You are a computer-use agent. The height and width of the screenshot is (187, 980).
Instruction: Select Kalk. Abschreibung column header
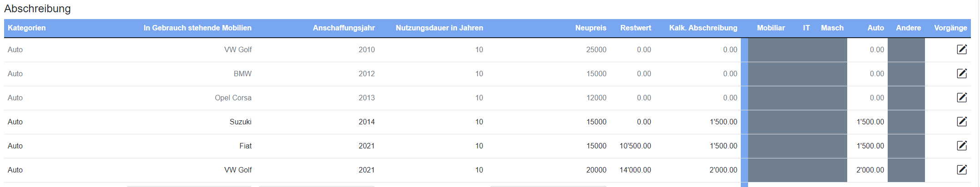pyautogui.click(x=703, y=28)
